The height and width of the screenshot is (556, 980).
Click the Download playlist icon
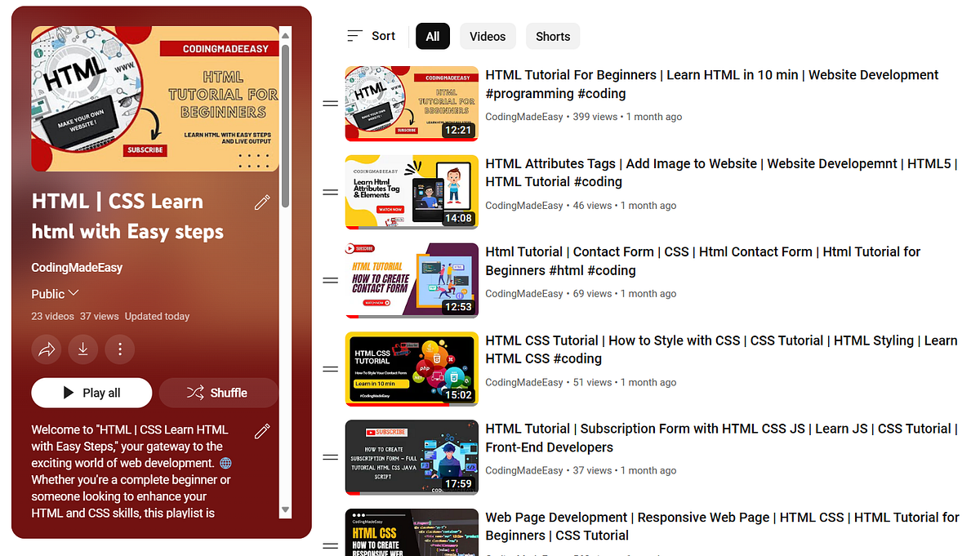[x=83, y=349]
